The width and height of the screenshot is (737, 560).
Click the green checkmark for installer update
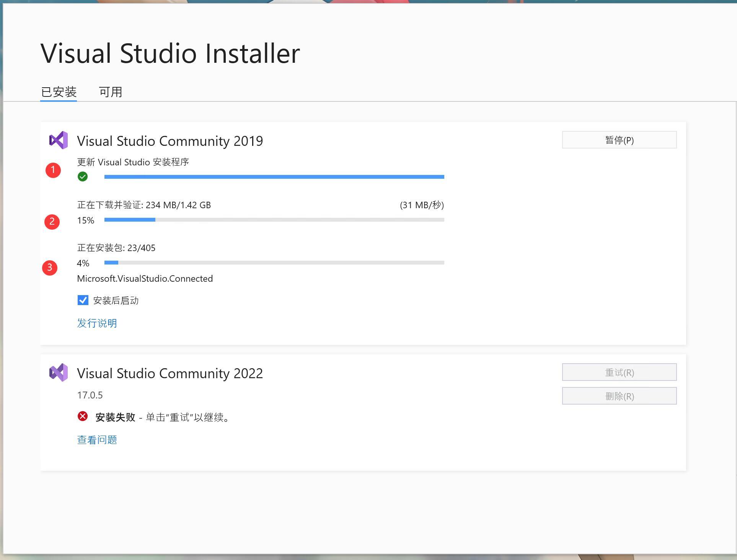point(83,176)
